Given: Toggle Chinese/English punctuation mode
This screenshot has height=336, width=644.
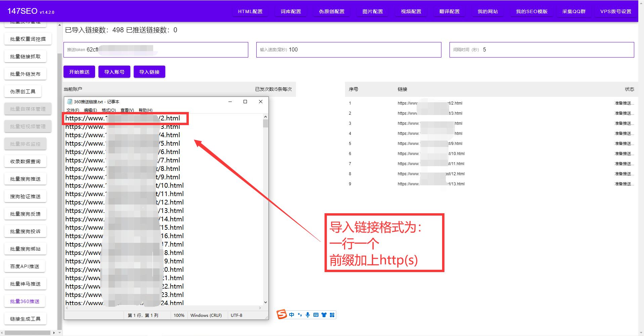Looking at the screenshot, I should click(300, 314).
